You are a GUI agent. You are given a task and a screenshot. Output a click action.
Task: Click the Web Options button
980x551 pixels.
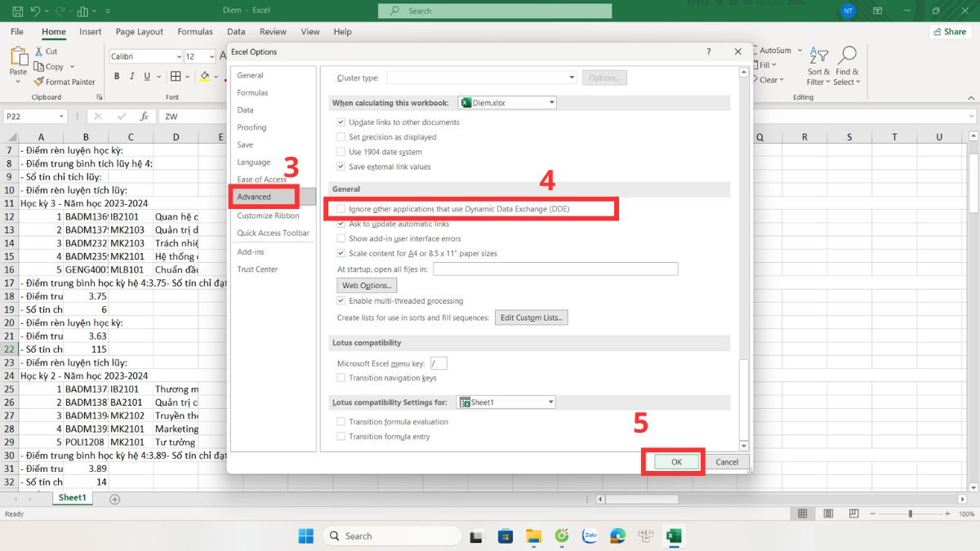[x=367, y=286]
